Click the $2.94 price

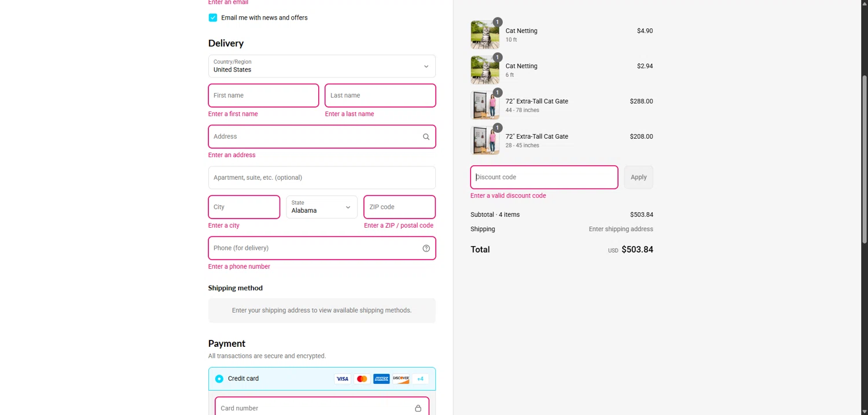click(645, 66)
